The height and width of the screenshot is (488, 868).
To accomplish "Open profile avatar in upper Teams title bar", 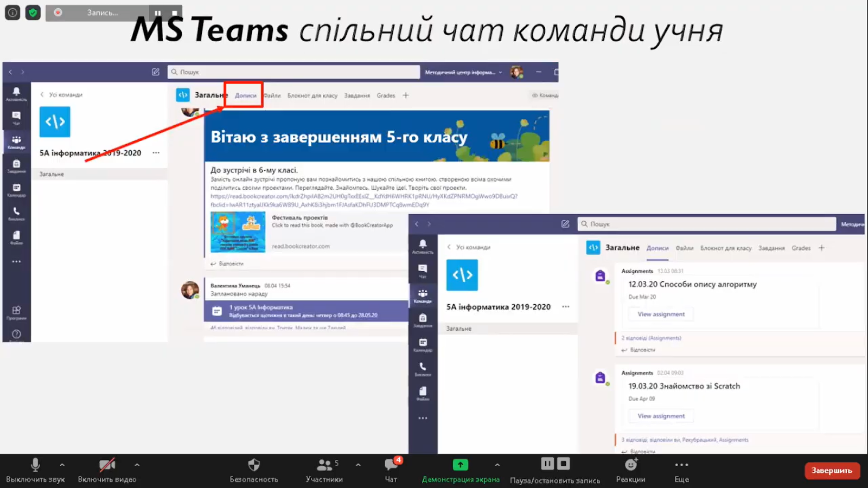I will [516, 72].
